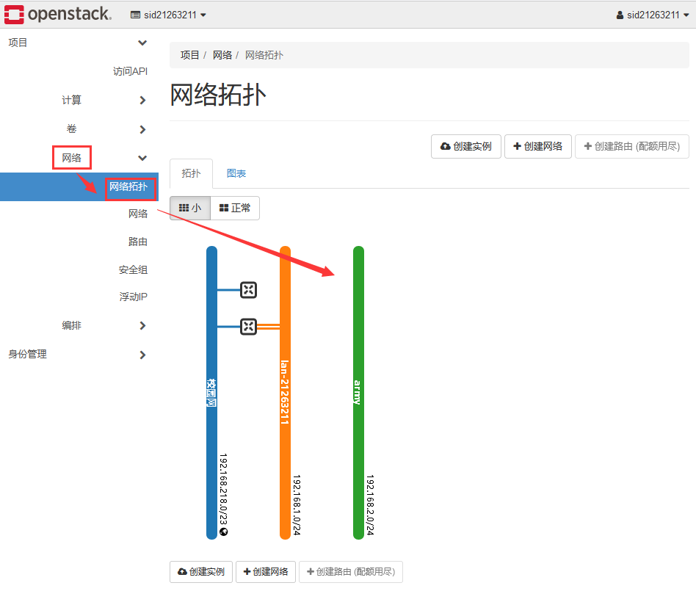The width and height of the screenshot is (696, 616).
Task: Click the OpenStack logo
Action: 58,14
